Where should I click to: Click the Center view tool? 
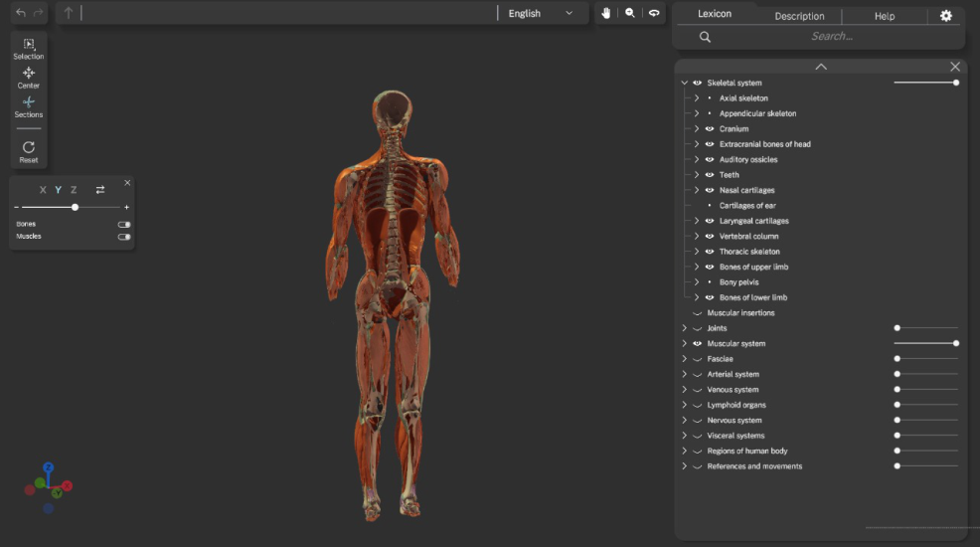(29, 77)
